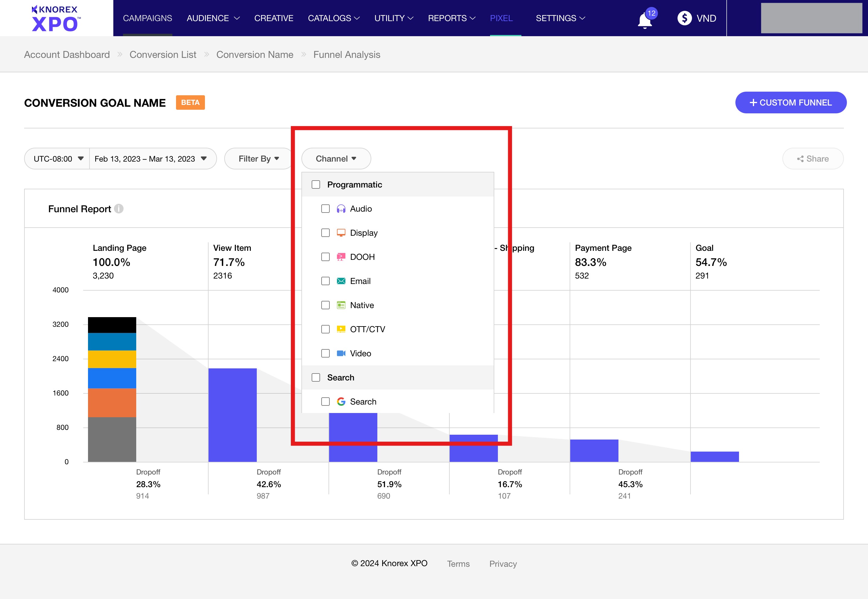Click the Google icon beside Search

point(341,401)
